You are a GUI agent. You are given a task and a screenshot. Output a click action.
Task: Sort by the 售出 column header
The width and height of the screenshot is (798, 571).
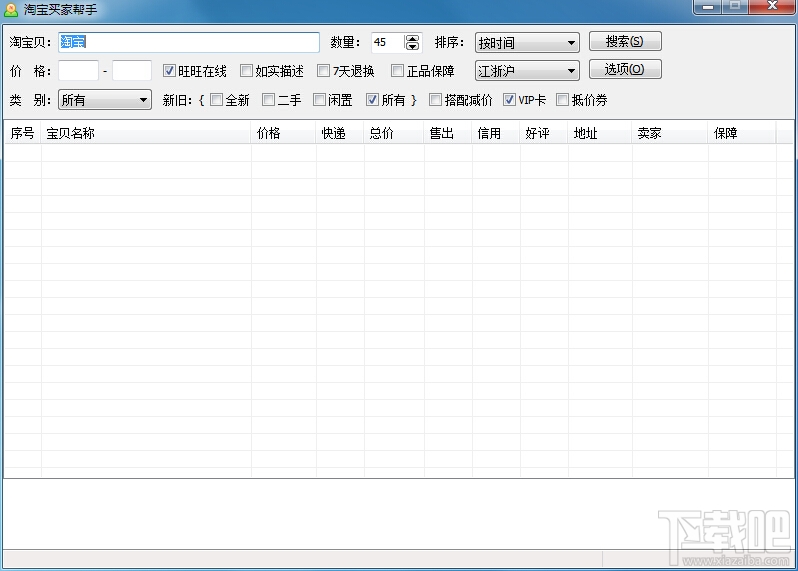click(448, 133)
